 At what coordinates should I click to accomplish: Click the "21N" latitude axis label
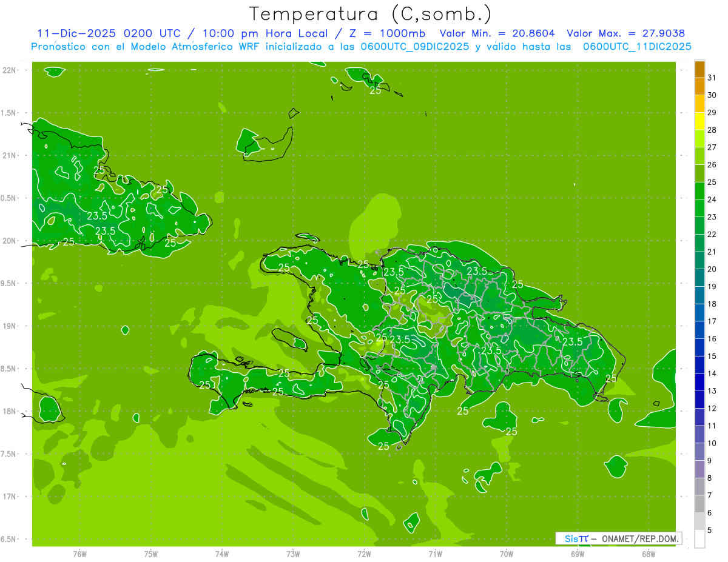pyautogui.click(x=10, y=156)
